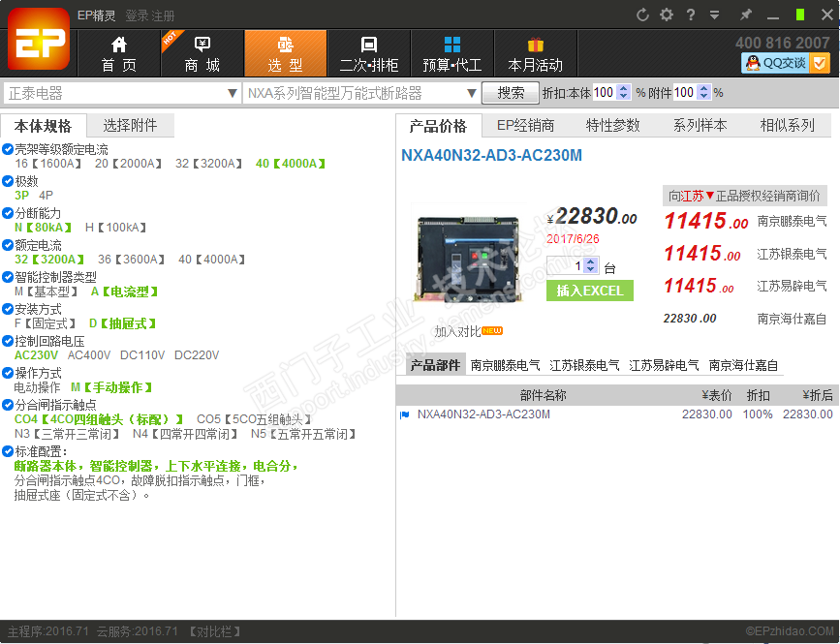
Task: Select breaking capacity H【100kA】
Action: (115, 228)
